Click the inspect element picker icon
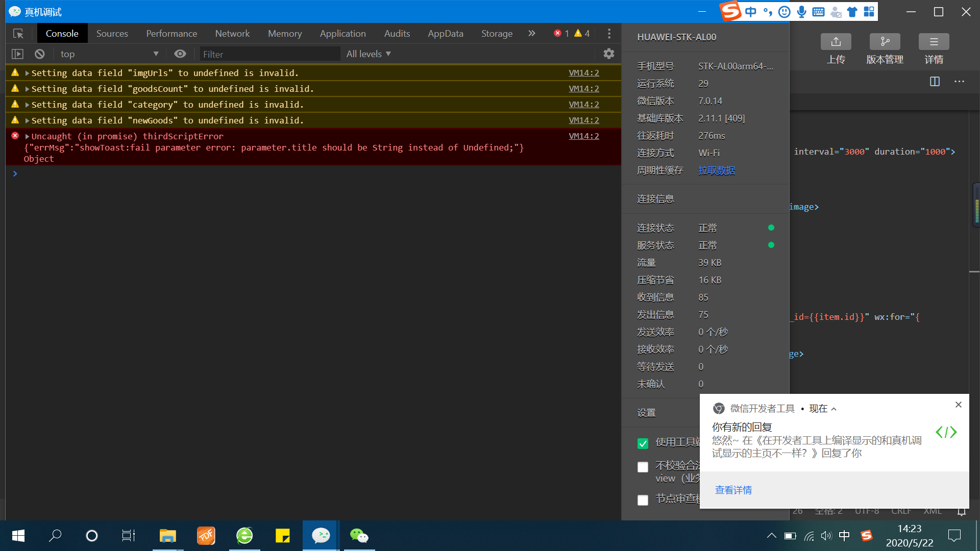This screenshot has width=980, height=551. point(18,34)
